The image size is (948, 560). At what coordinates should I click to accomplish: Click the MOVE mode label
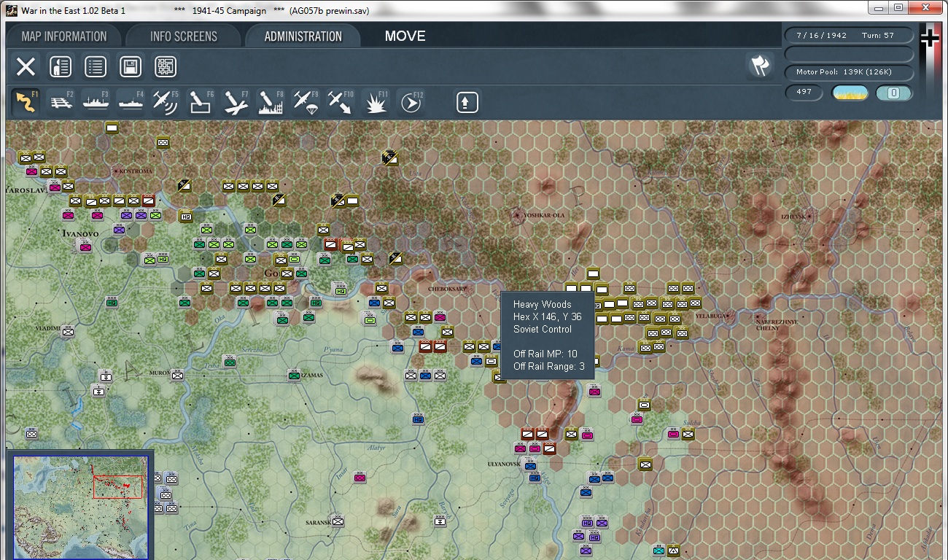[405, 36]
